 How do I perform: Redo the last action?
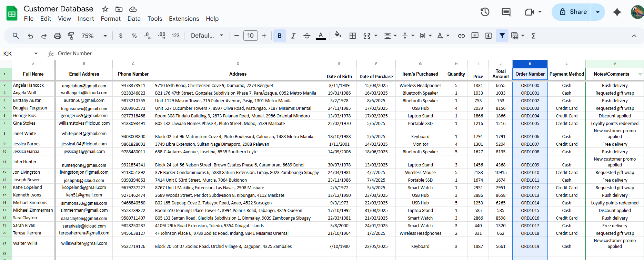tap(44, 36)
